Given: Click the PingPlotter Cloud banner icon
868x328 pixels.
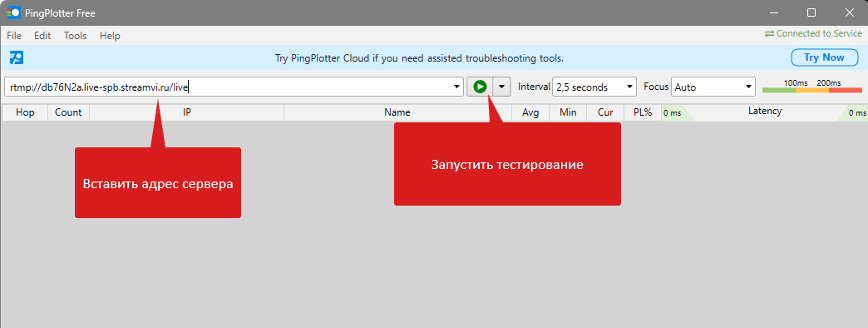Looking at the screenshot, I should point(17,57).
